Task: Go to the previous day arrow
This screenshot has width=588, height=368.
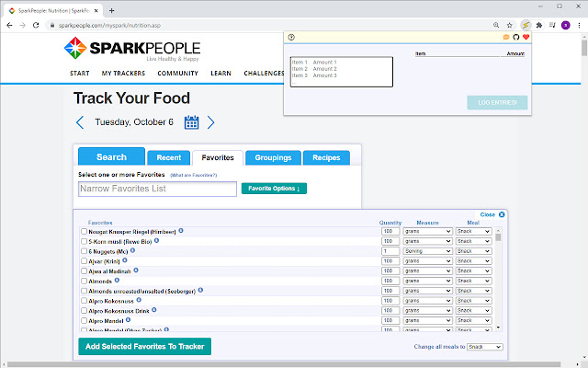Action: (x=80, y=122)
